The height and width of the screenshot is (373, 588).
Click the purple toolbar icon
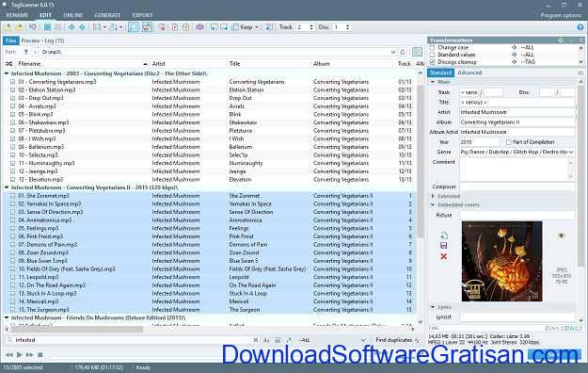point(199,27)
